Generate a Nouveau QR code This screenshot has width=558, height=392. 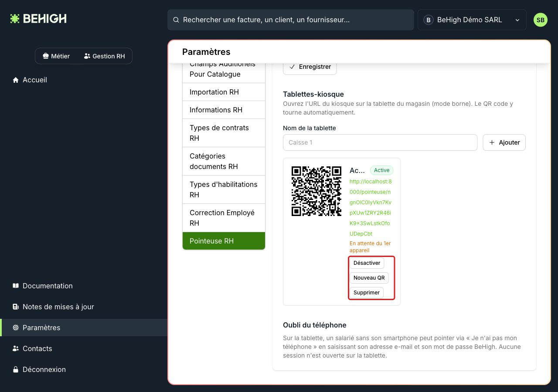click(369, 278)
